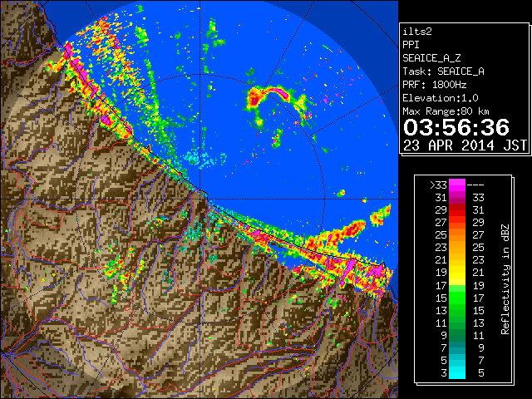Screen dimensions: 532x399
Task: Select the '23 APR 2014 JST' date
Action: click(x=465, y=145)
